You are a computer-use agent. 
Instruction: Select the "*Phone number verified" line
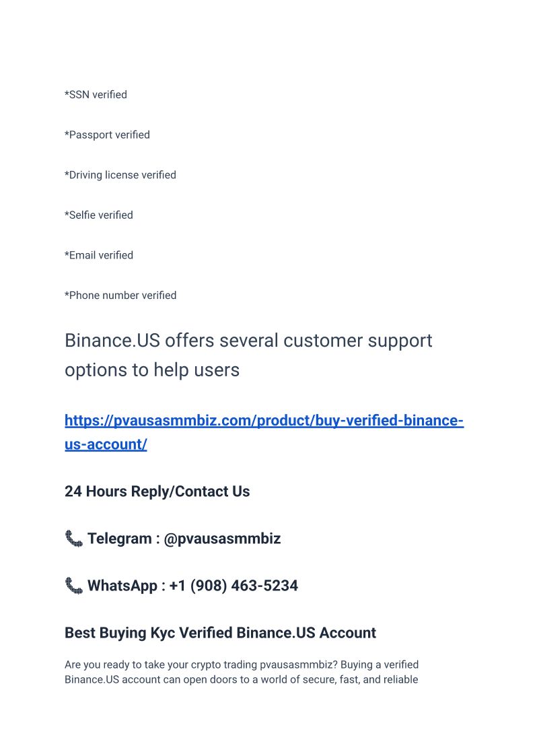pos(120,296)
